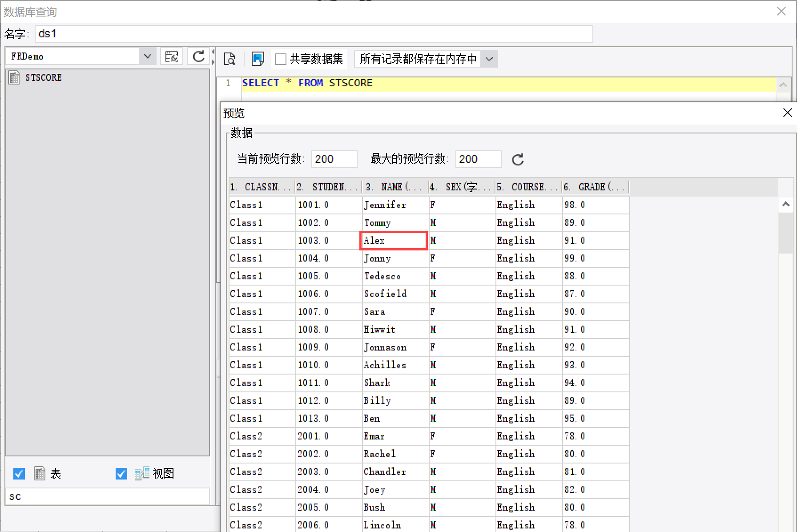The width and height of the screenshot is (797, 532).
Task: Click the sex cell F in Rachel's row
Action: [462, 454]
